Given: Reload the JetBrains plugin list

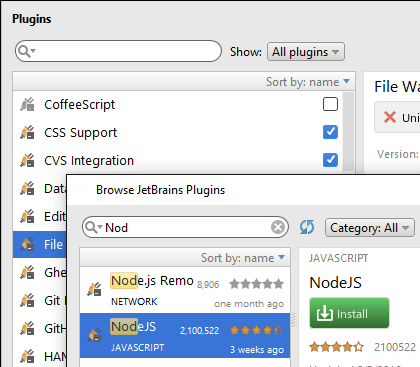Looking at the screenshot, I should click(307, 227).
